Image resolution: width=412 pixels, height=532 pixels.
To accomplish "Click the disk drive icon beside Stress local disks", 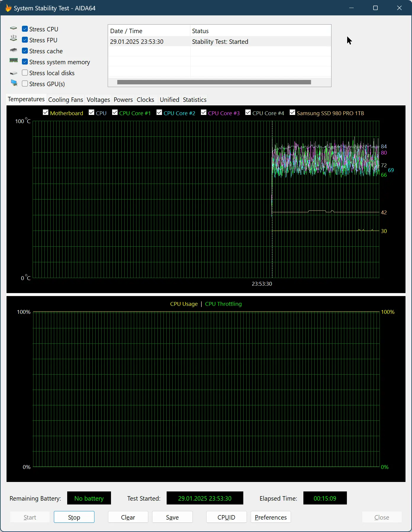I will [x=14, y=73].
